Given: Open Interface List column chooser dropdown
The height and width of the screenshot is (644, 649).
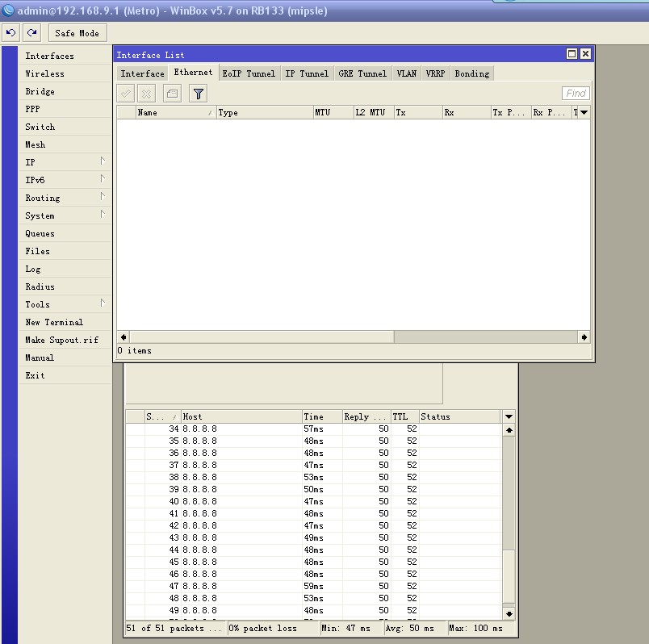Looking at the screenshot, I should coord(584,112).
